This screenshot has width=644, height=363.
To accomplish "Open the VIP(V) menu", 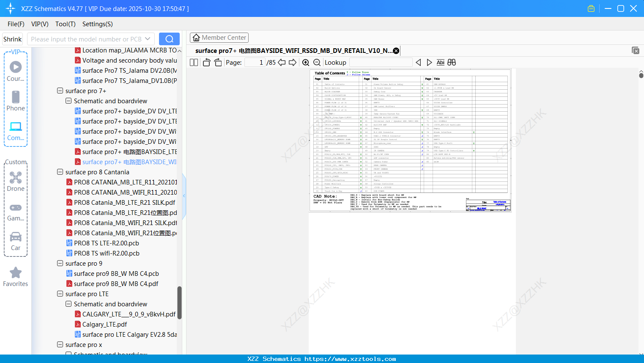I will coord(40,24).
